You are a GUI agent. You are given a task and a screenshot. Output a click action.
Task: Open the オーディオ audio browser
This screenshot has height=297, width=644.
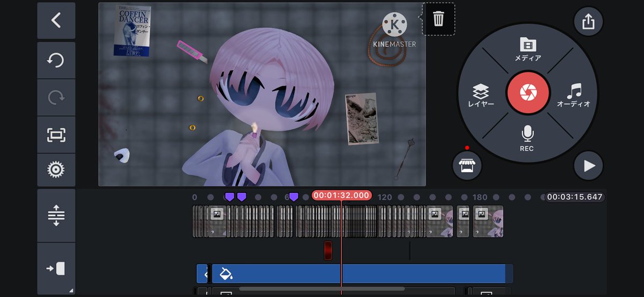click(x=574, y=95)
